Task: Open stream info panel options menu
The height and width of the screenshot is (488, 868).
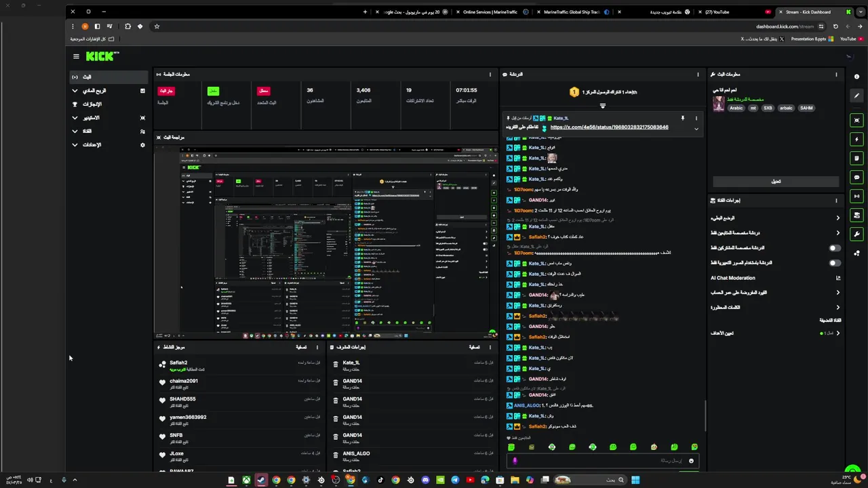Action: click(836, 75)
